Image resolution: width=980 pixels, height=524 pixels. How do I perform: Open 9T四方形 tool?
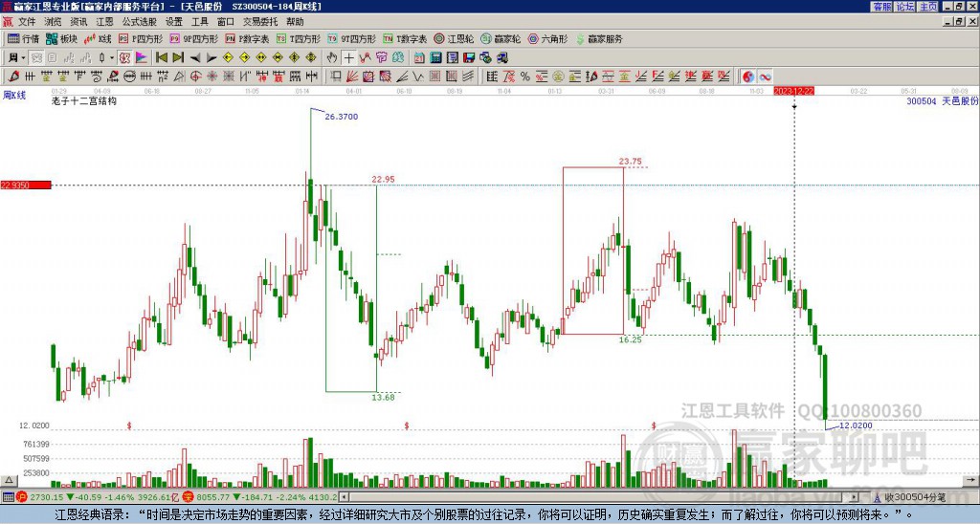pyautogui.click(x=352, y=38)
